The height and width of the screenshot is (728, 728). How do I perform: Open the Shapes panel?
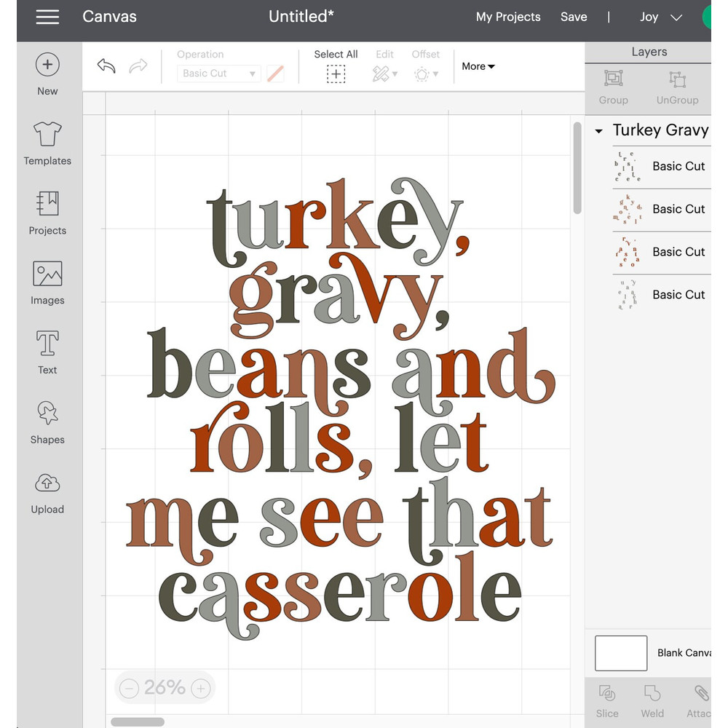tap(47, 414)
